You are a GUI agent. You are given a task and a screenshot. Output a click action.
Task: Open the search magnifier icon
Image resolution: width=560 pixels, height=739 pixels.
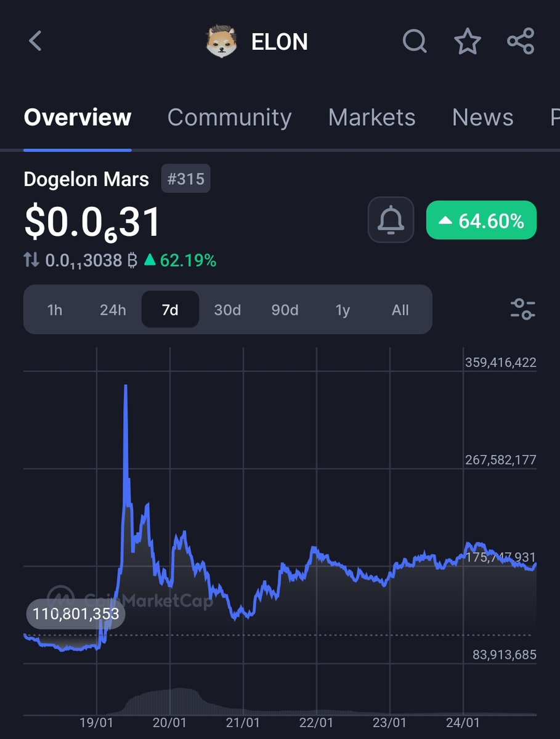click(415, 42)
